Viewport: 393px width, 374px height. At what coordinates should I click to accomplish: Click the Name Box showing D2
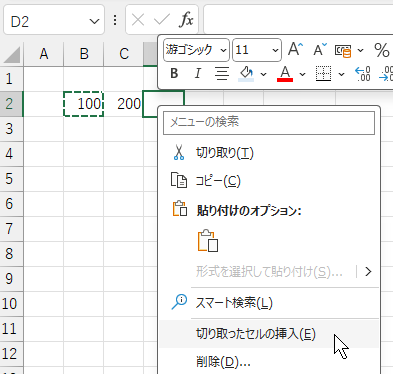[54, 21]
